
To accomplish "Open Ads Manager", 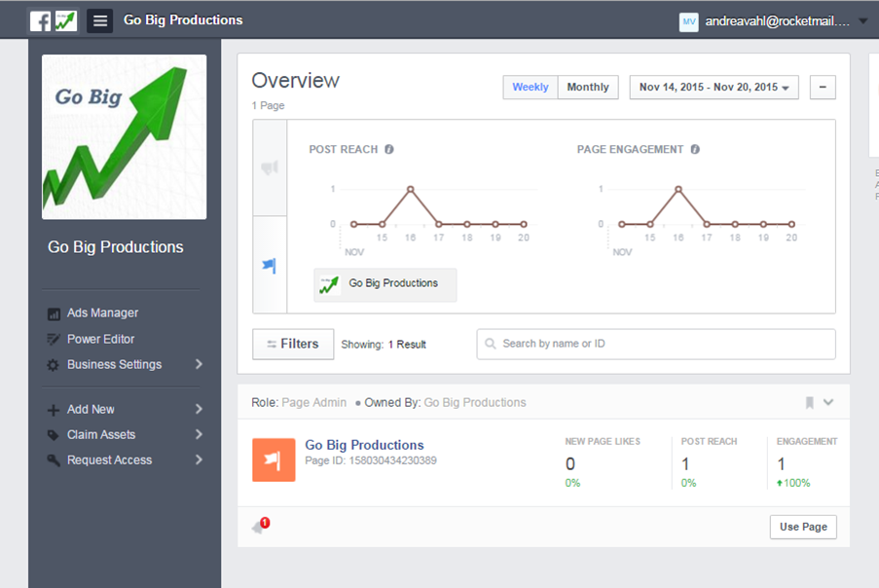I will [102, 312].
